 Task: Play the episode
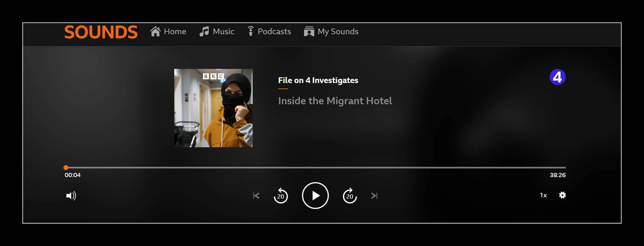coord(315,195)
